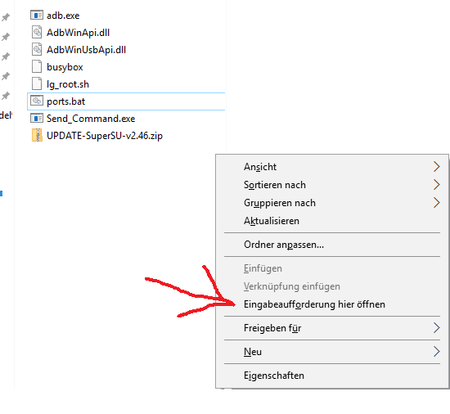This screenshot has height=414, width=450.
Task: Expand the Sortieren nach submenu arrow
Action: tap(436, 184)
